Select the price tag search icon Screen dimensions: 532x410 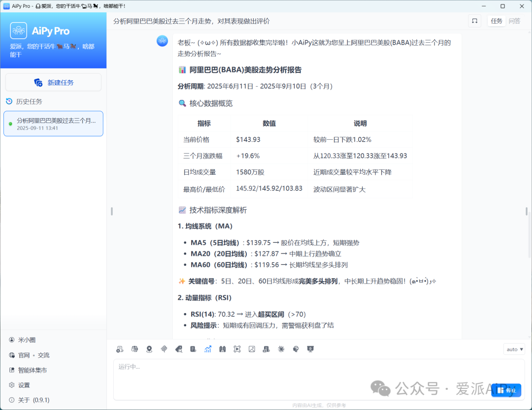coord(178,349)
